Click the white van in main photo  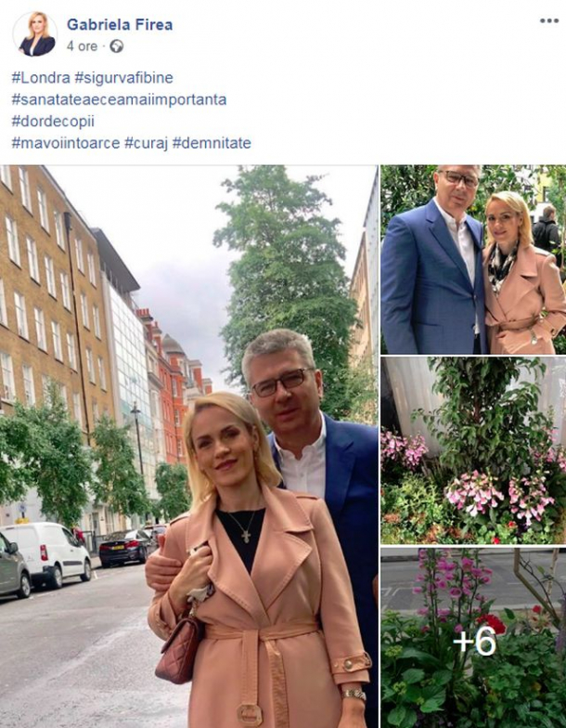click(46, 553)
